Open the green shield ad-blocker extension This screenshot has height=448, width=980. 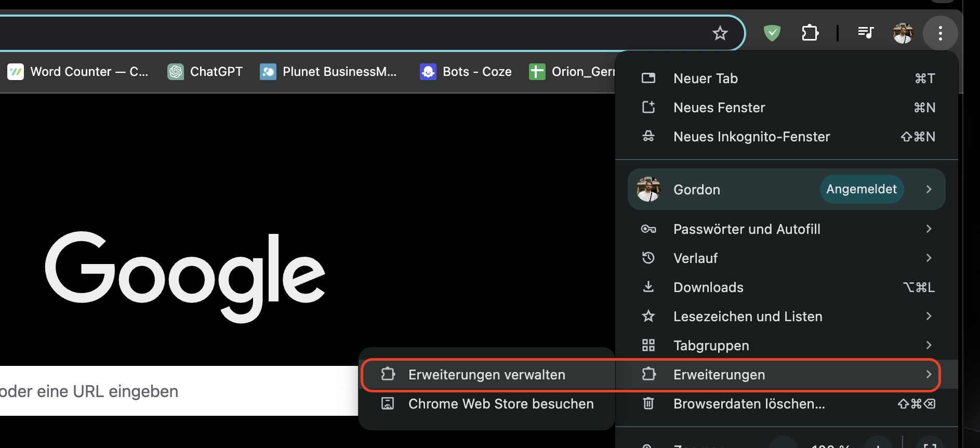(x=772, y=33)
